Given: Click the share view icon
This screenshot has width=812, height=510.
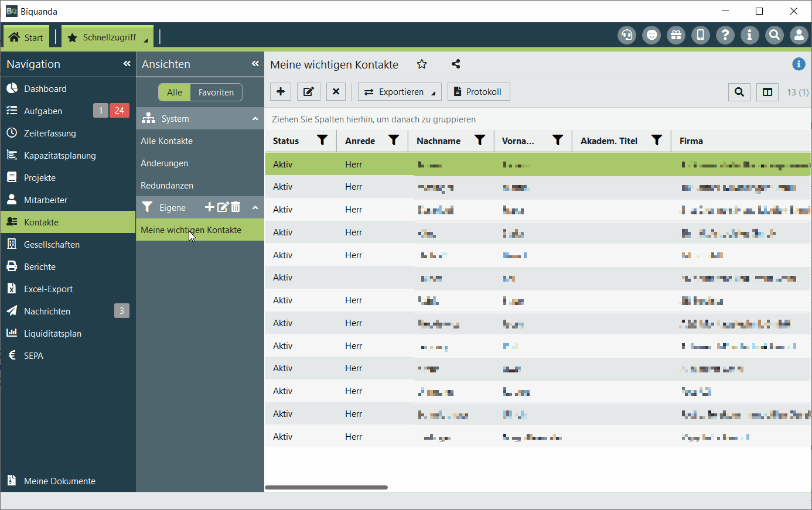Looking at the screenshot, I should (456, 64).
